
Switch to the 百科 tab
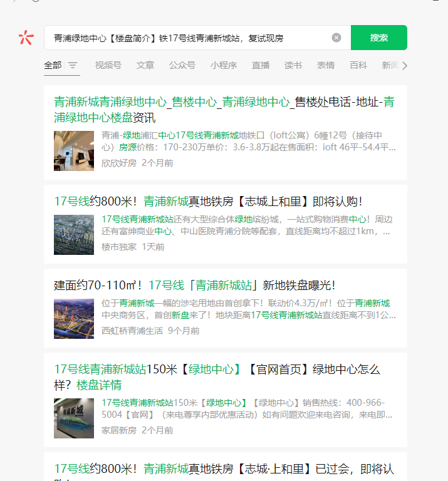(x=358, y=65)
